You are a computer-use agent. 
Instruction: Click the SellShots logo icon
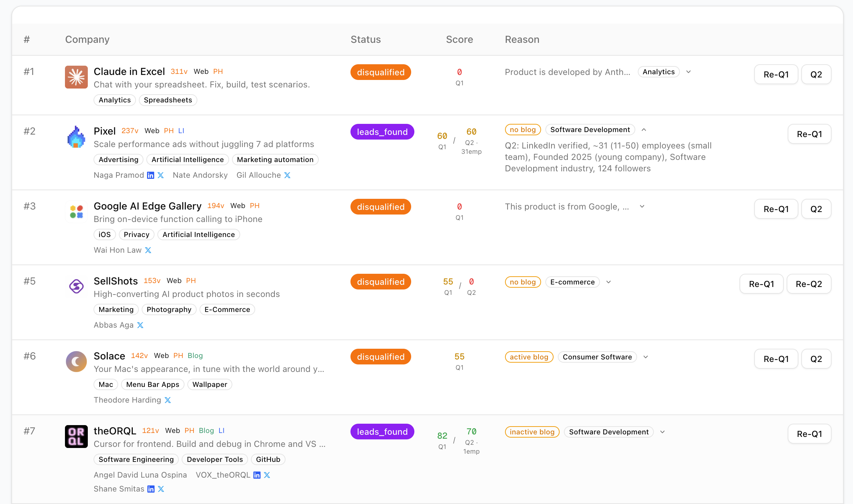coord(76,286)
